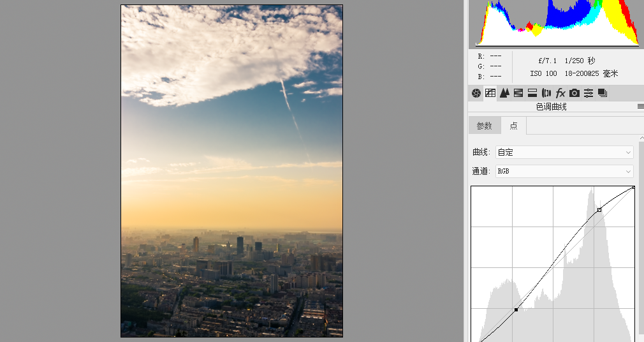Open the 色调曲线 panel flyout menu
644x342 pixels.
(640, 107)
